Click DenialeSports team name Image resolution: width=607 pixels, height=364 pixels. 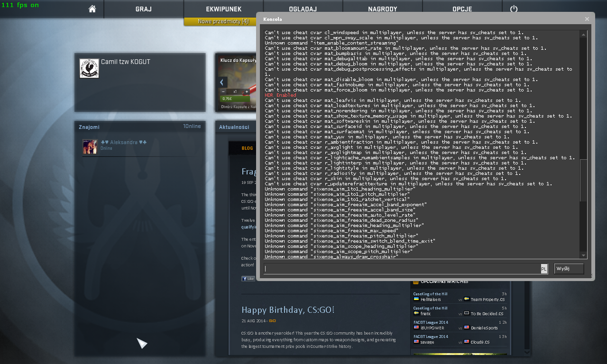pos(484,328)
